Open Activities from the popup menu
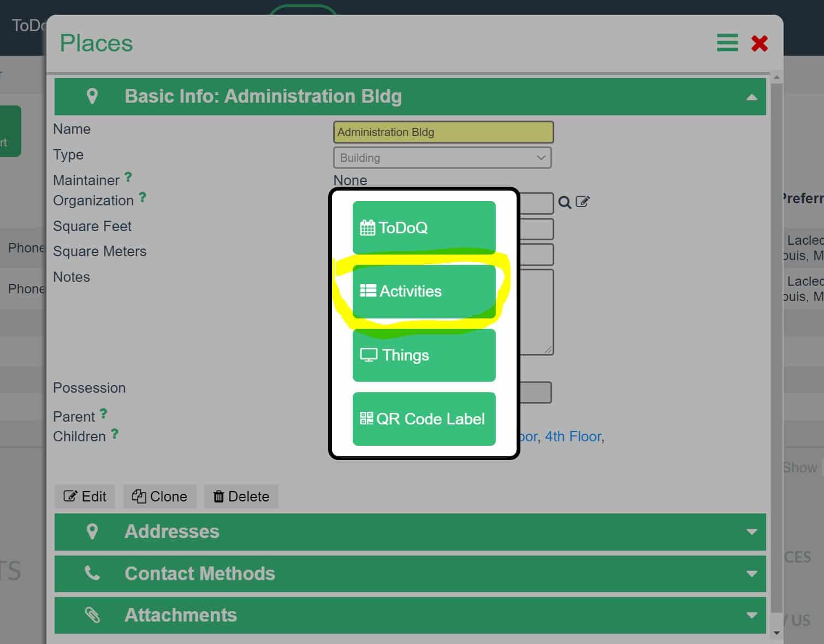Image resolution: width=824 pixels, height=644 pixels. click(424, 291)
